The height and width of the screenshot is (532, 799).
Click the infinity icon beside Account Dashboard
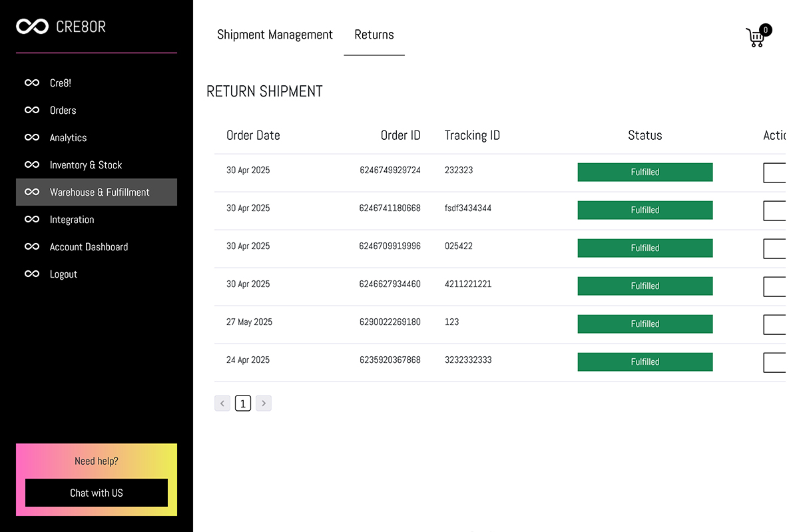pyautogui.click(x=32, y=247)
